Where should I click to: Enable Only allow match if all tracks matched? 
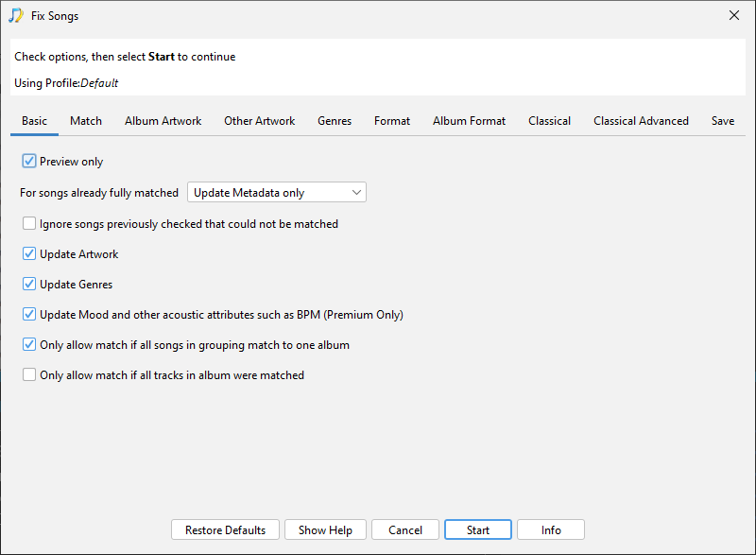[29, 375]
